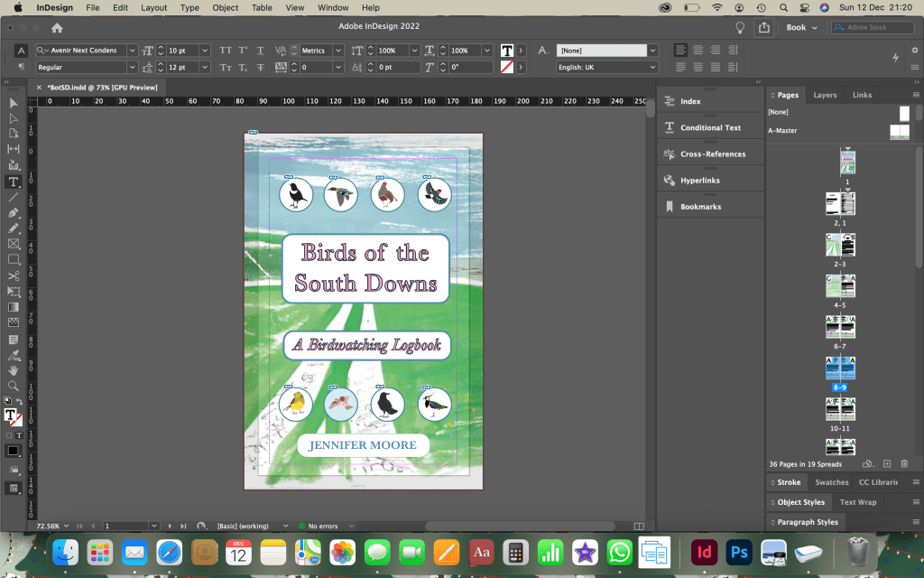Select the Rectangle Frame tool

click(x=14, y=244)
